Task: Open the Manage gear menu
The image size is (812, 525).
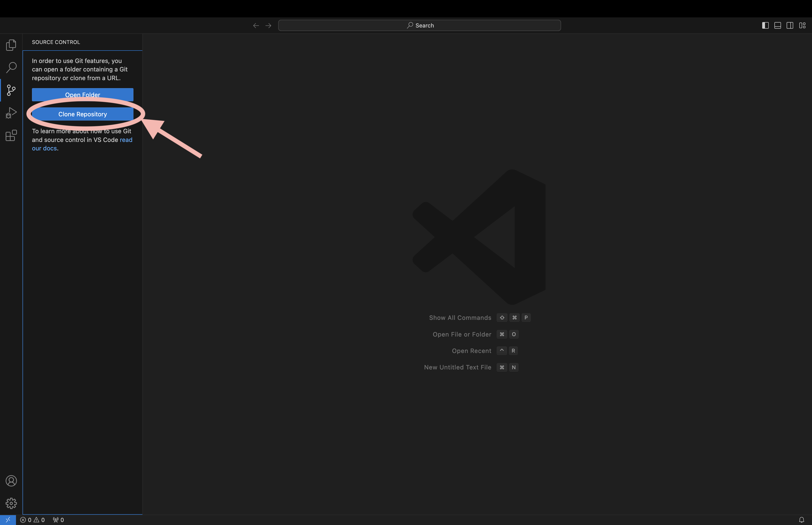Action: [x=11, y=503]
